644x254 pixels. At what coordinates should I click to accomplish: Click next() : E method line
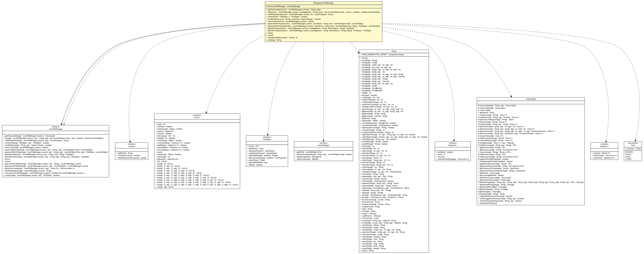point(441,155)
